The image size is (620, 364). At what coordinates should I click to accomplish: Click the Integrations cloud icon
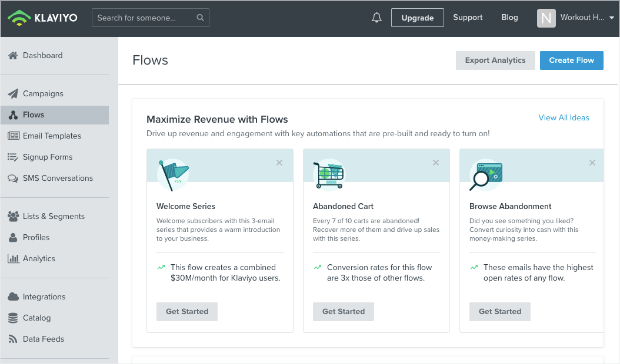click(13, 297)
